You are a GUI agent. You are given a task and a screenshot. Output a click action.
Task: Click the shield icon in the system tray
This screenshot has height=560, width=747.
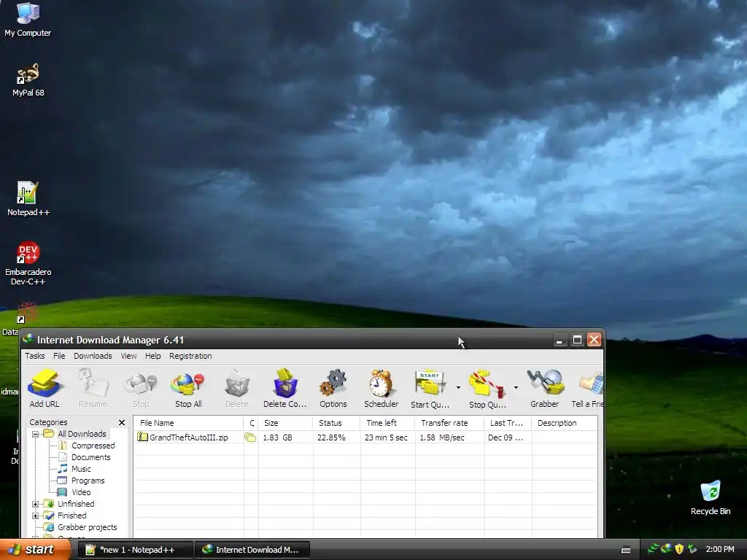tap(679, 549)
